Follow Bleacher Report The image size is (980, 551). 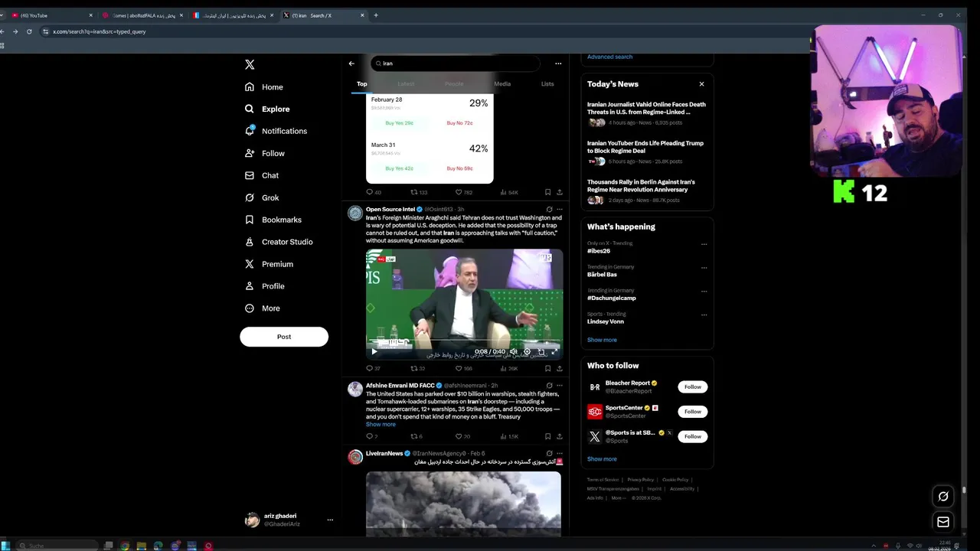[x=692, y=387]
